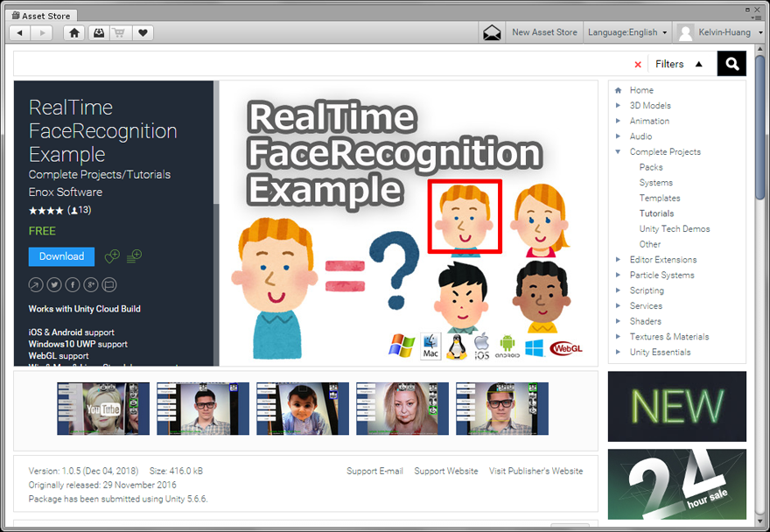Image resolution: width=770 pixels, height=532 pixels.
Task: Click the main page vertical scrollbar
Action: pyautogui.click(x=760, y=126)
